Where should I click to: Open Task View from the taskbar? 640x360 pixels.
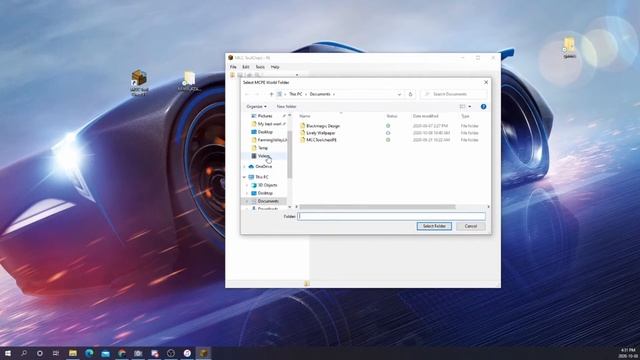56,353
